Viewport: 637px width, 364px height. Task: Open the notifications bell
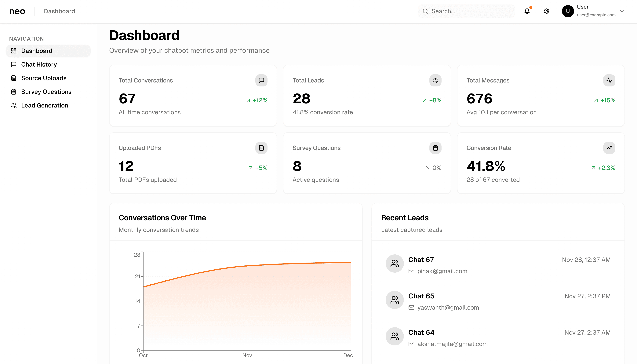[x=527, y=11]
